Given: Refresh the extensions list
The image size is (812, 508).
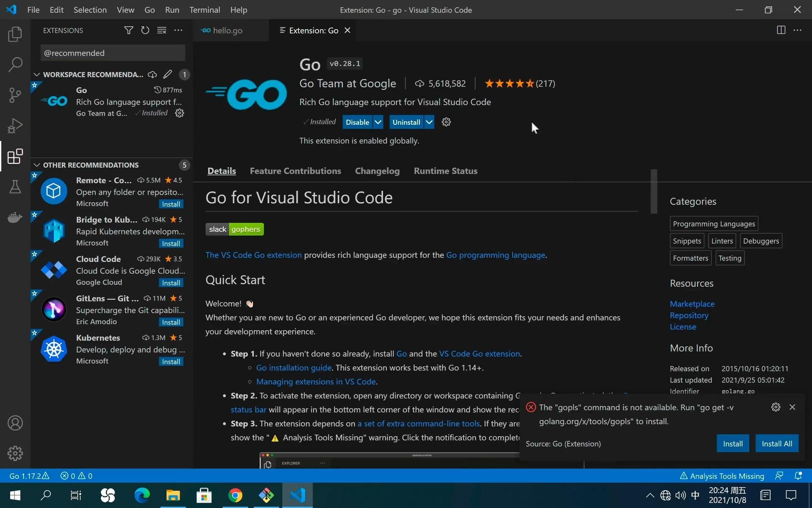Looking at the screenshot, I should (x=145, y=30).
